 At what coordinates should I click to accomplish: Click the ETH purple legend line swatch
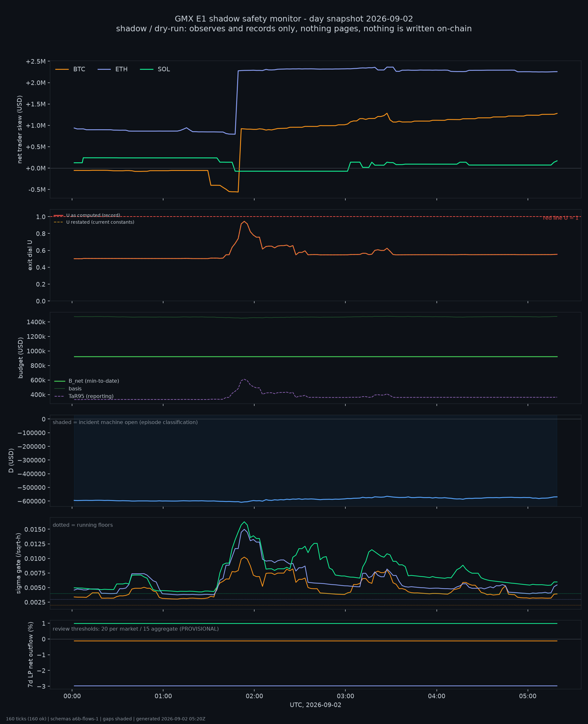[x=104, y=69]
